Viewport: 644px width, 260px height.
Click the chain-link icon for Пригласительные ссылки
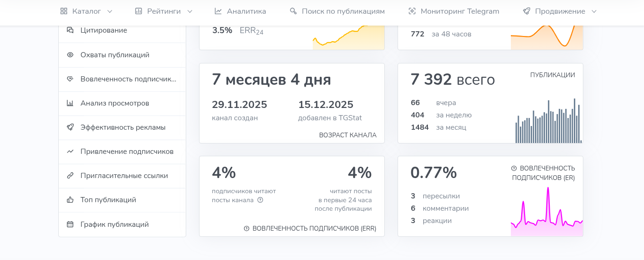[70, 176]
